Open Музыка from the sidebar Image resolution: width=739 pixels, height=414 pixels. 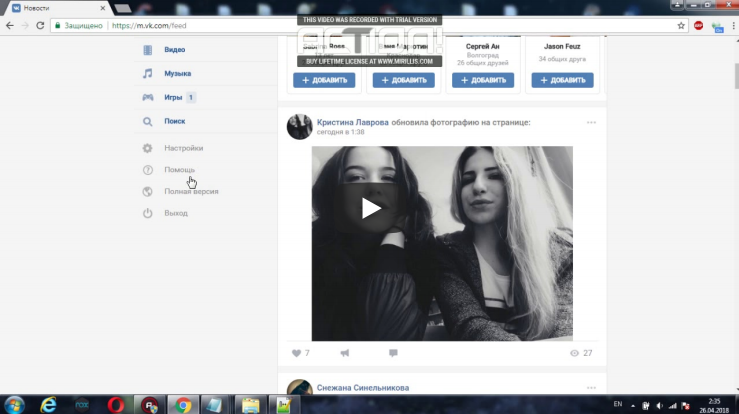(x=177, y=73)
